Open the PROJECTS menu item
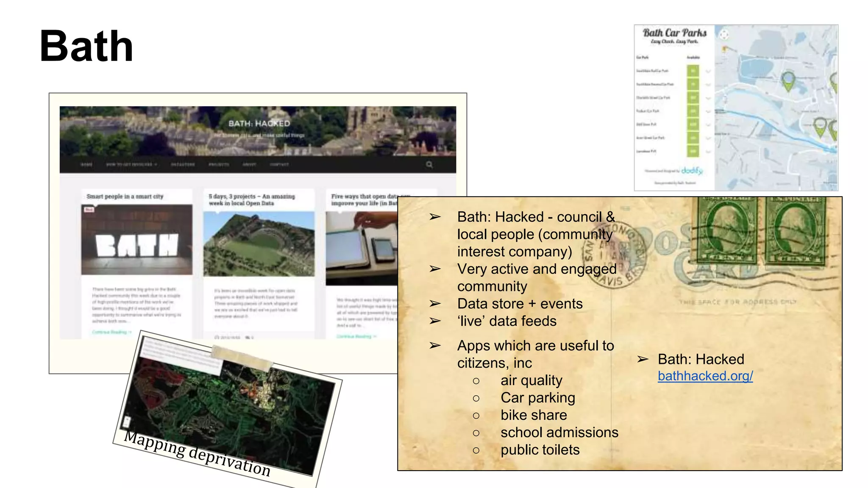 [x=219, y=164]
